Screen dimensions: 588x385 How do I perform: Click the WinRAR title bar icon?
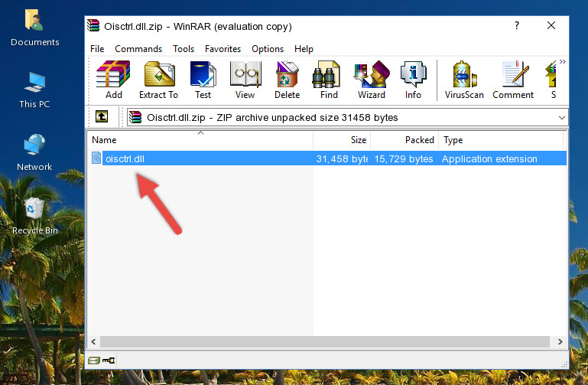coord(94,26)
